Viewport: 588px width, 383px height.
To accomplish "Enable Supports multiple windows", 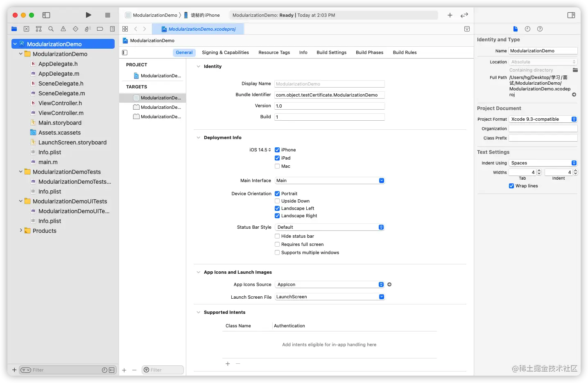I will pyautogui.click(x=277, y=252).
